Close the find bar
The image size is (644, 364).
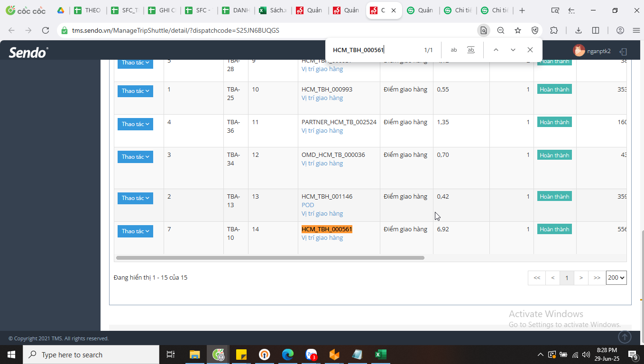pyautogui.click(x=530, y=50)
